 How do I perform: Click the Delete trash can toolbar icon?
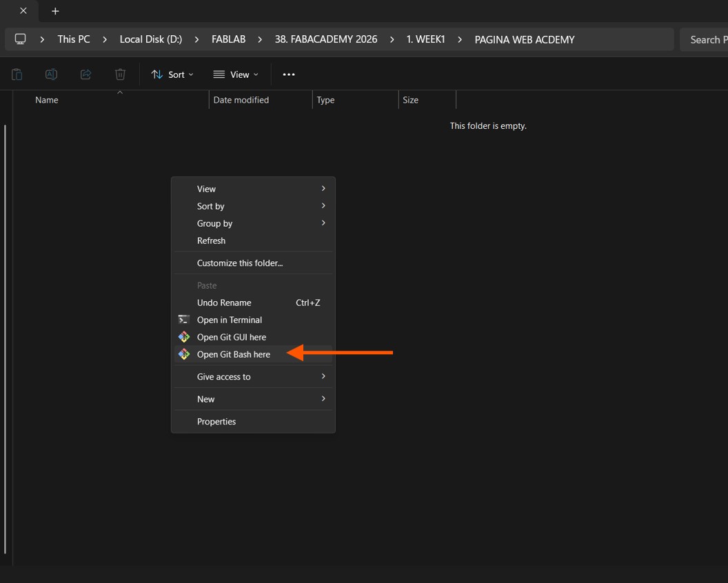[120, 74]
